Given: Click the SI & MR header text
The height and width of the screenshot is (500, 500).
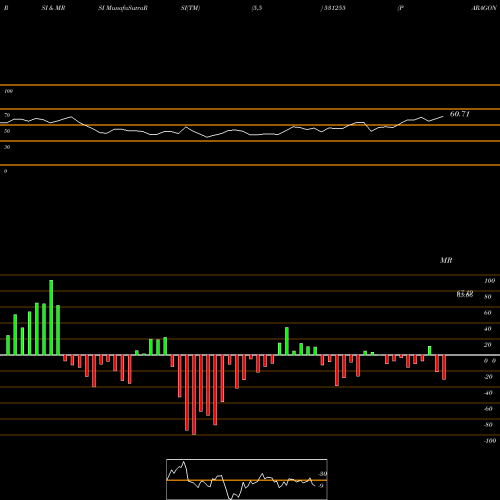Looking at the screenshot, I should 53,8.
